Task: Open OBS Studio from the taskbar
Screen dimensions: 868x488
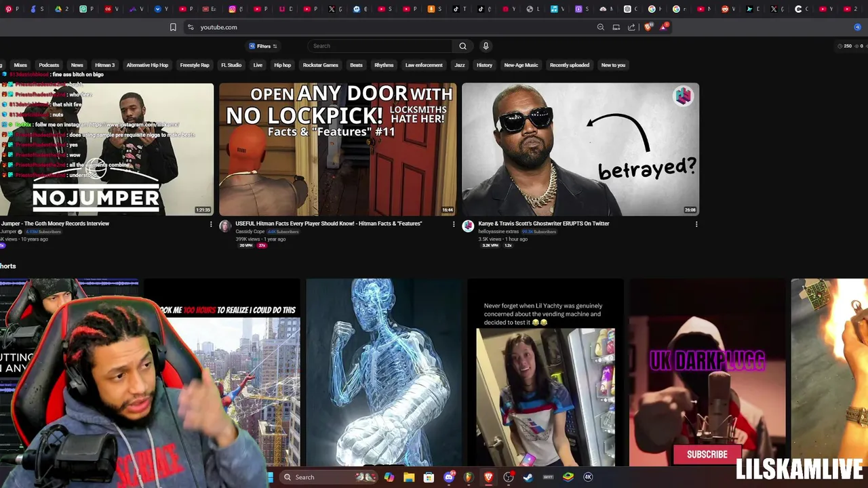Action: (509, 477)
